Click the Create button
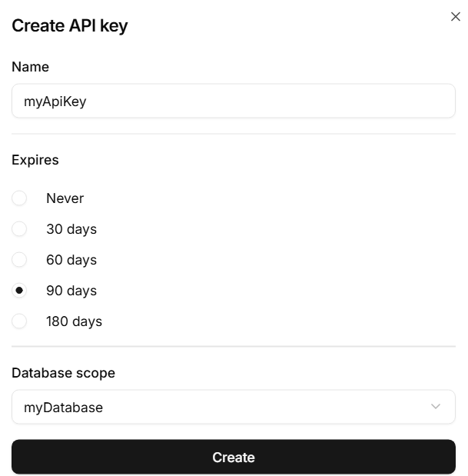The height and width of the screenshot is (476, 468). click(234, 457)
